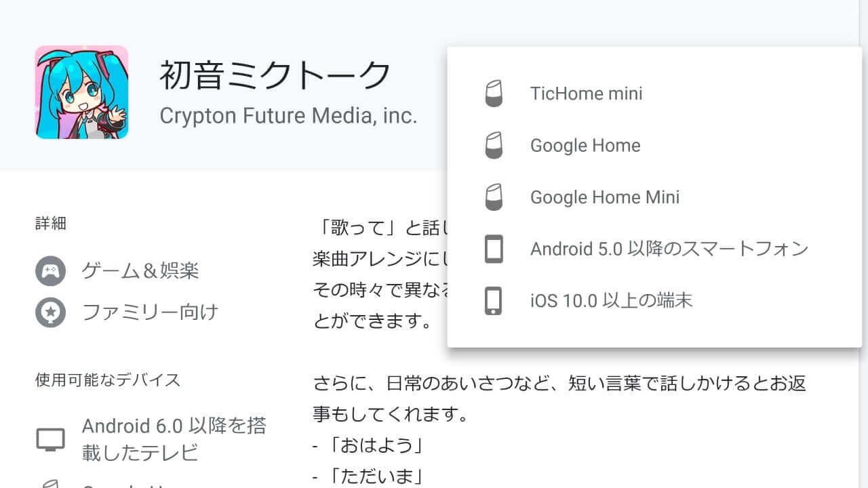
Task: Click the star family-friendly icon
Action: point(51,312)
